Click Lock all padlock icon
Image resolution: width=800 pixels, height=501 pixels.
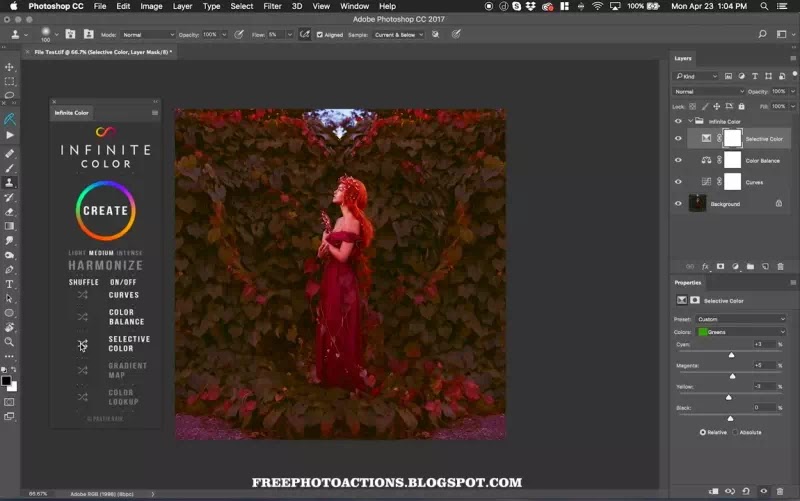(741, 106)
